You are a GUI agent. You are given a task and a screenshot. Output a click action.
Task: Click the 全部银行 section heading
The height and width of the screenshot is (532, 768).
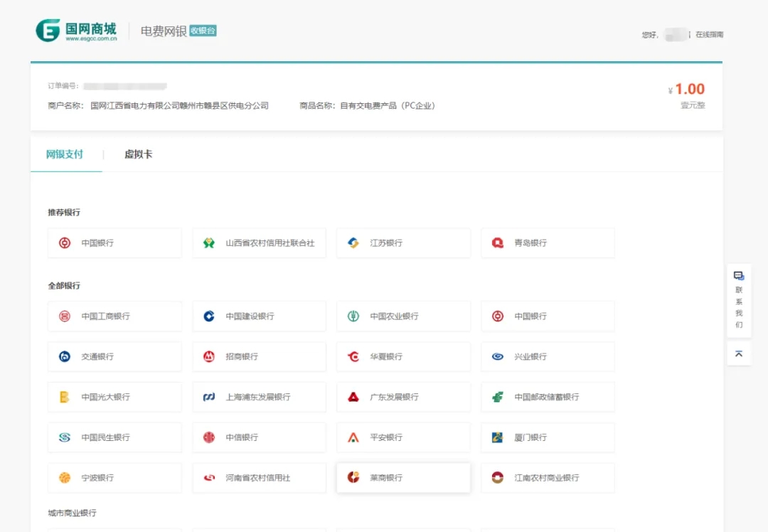pos(64,286)
